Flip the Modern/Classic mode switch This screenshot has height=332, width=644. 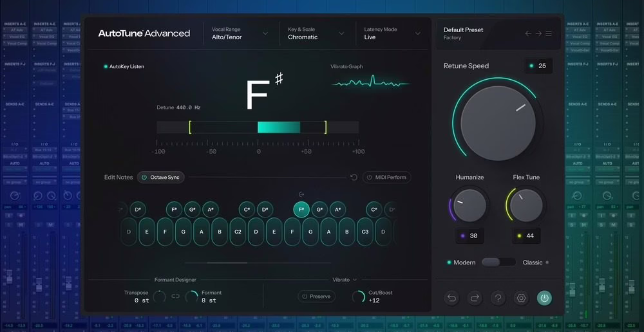(x=498, y=263)
